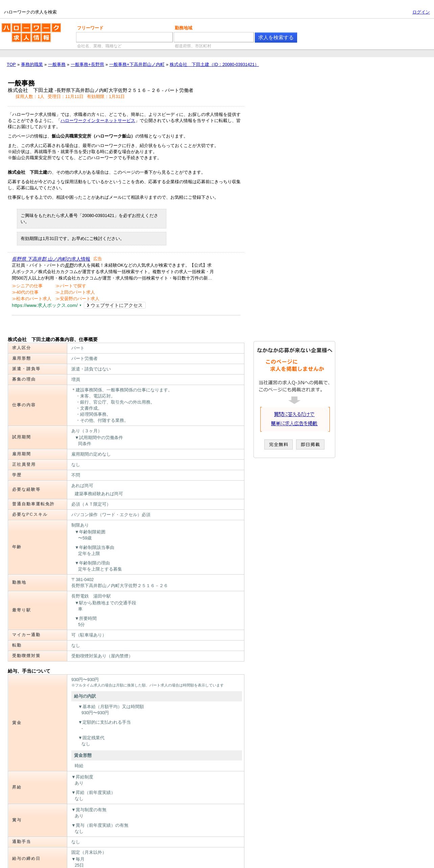Click the 完全無料 button
The height and width of the screenshot is (868, 434).
pyautogui.click(x=279, y=444)
